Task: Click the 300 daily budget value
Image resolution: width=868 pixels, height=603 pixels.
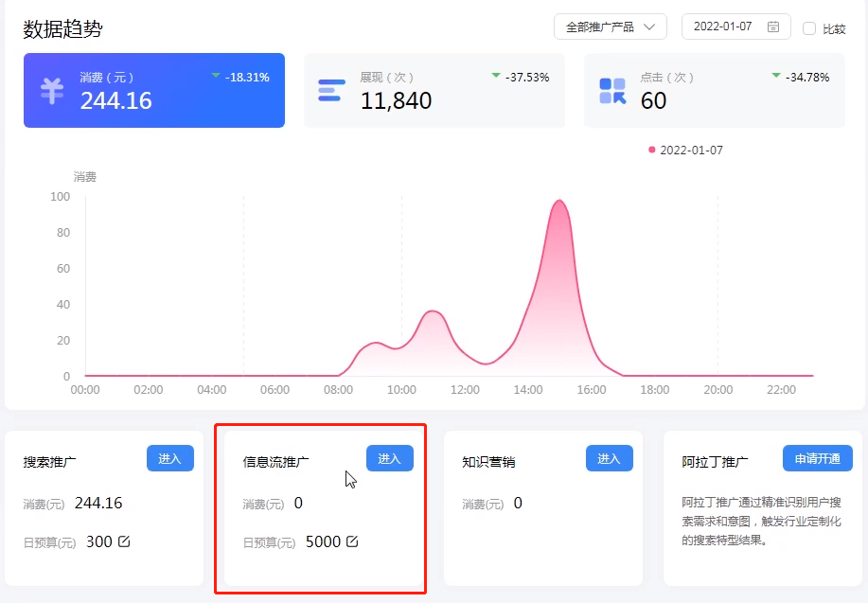Action: click(x=99, y=541)
